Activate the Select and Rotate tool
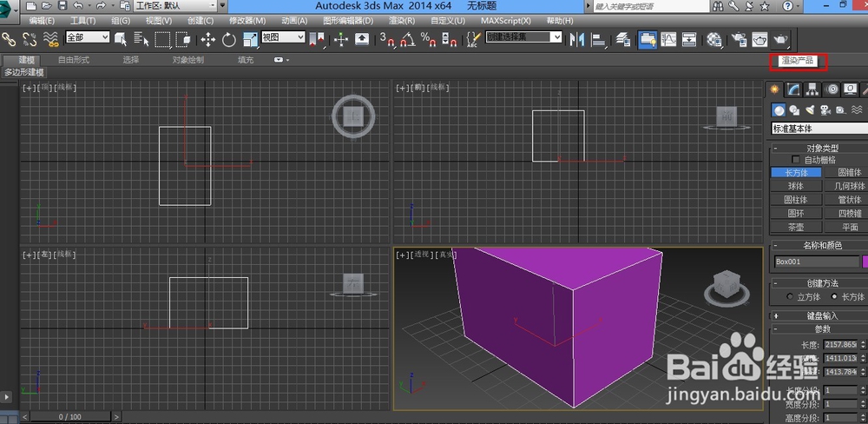 (229, 39)
